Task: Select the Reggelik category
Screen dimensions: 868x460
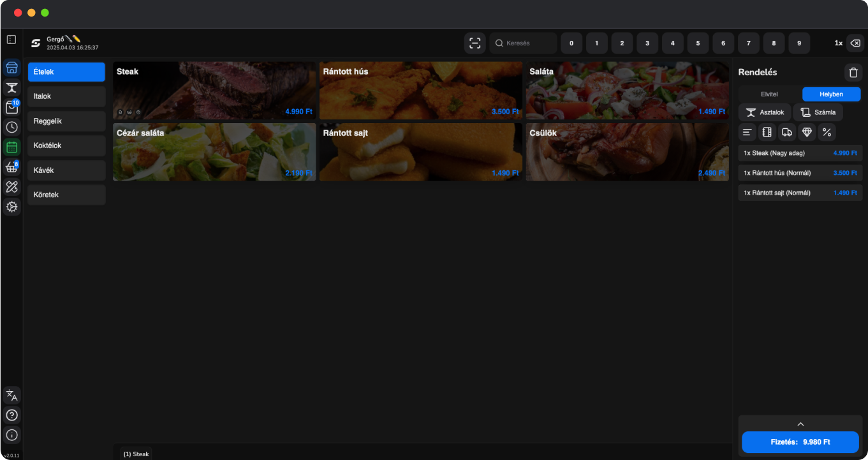Action: click(66, 121)
